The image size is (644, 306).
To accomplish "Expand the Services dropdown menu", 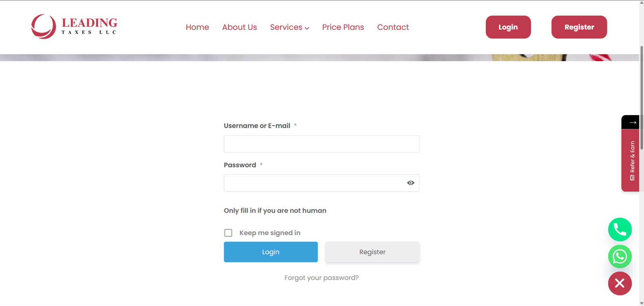I will [289, 27].
